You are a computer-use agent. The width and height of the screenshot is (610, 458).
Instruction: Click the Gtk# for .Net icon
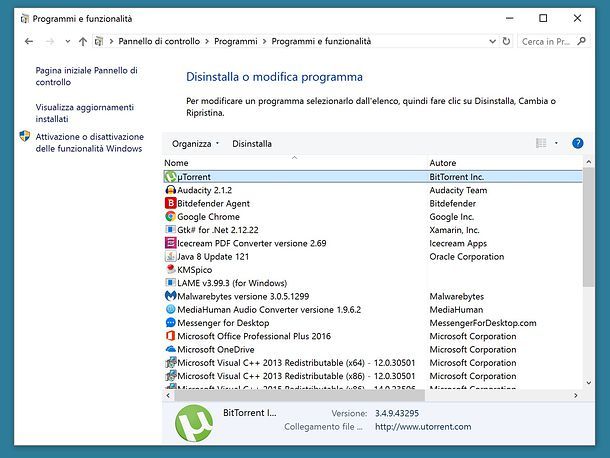[170, 230]
